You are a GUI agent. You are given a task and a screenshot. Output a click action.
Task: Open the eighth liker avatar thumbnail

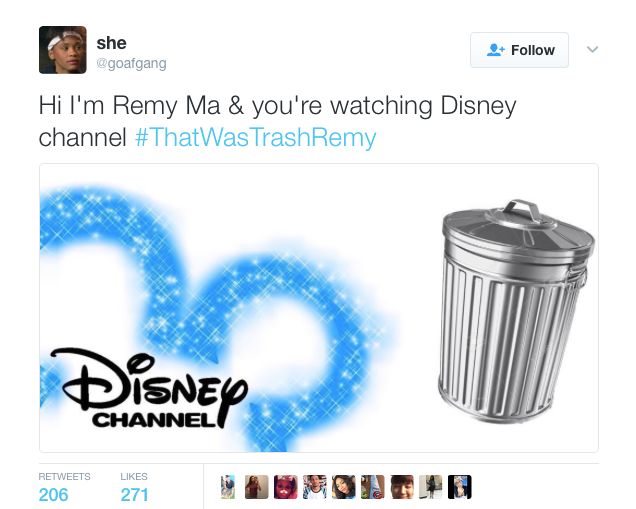pos(431,487)
